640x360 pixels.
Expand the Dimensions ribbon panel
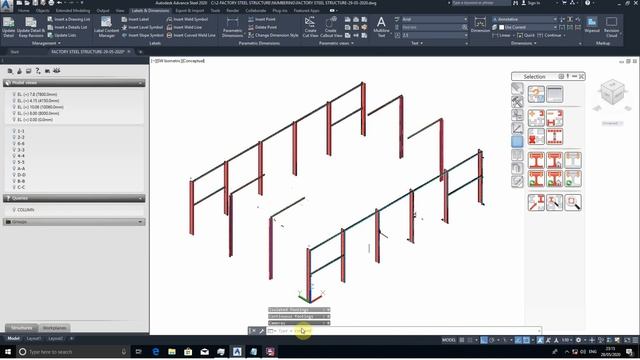coord(523,43)
